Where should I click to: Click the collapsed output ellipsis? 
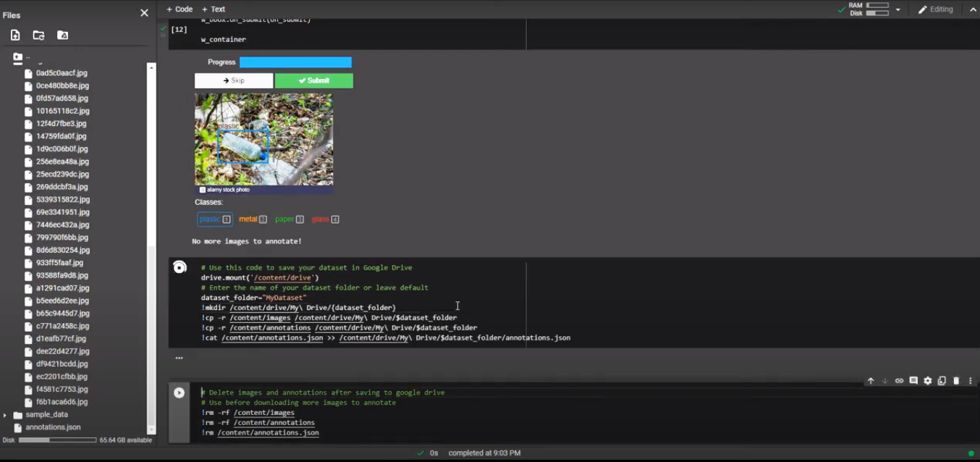[179, 358]
